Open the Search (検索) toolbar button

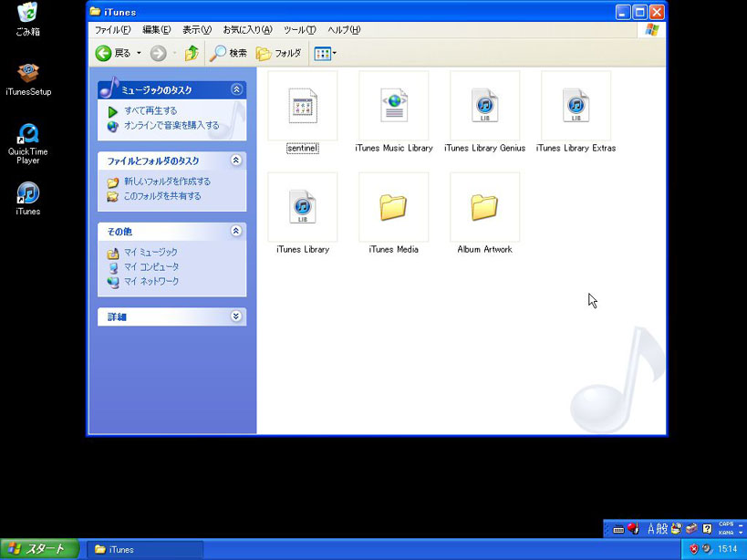tap(229, 53)
